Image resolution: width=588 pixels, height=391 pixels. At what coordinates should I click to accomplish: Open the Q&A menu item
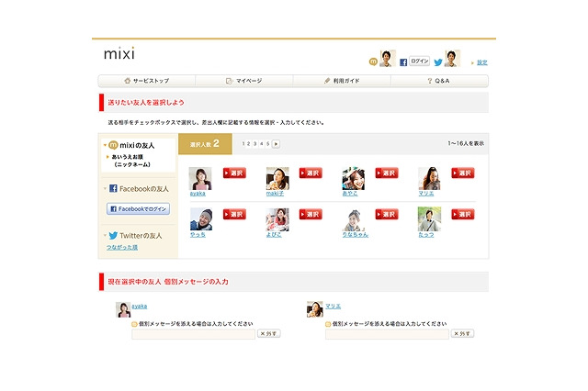pyautogui.click(x=439, y=81)
